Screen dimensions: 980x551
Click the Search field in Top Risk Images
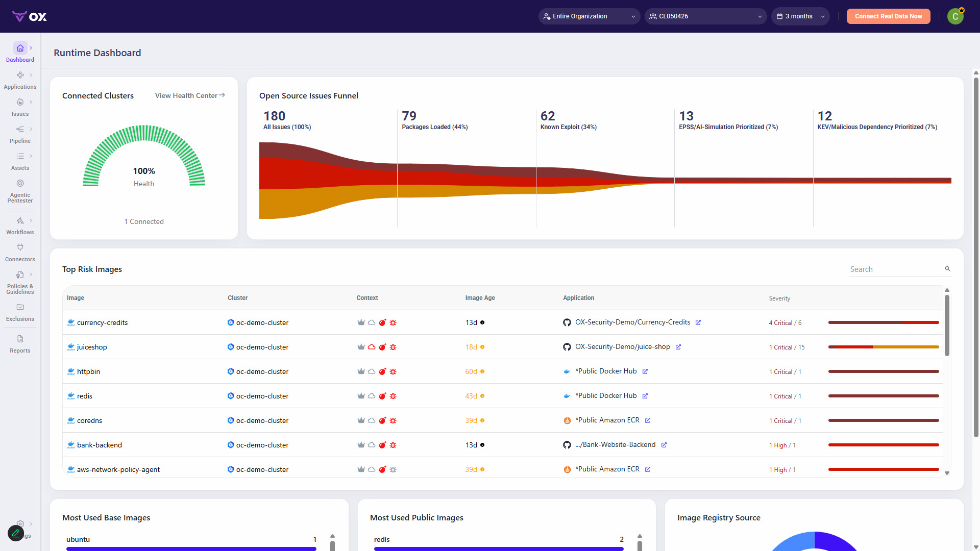click(x=895, y=269)
